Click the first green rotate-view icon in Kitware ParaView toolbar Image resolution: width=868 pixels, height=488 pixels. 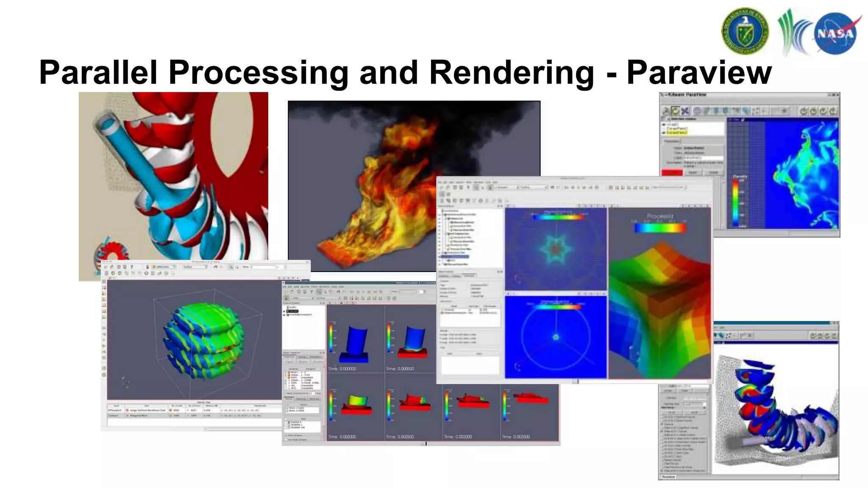click(x=804, y=111)
